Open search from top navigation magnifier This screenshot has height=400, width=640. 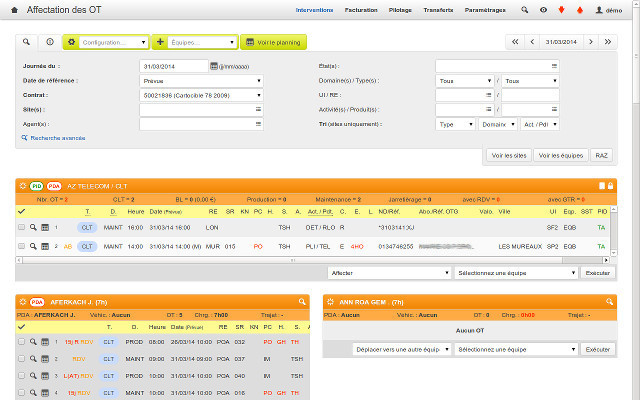point(524,10)
